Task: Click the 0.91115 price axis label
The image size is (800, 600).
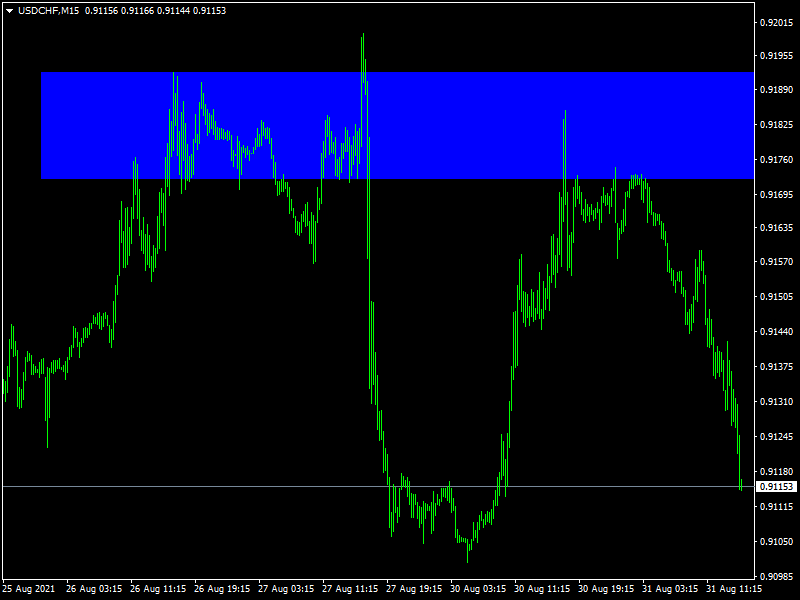Action: click(777, 507)
